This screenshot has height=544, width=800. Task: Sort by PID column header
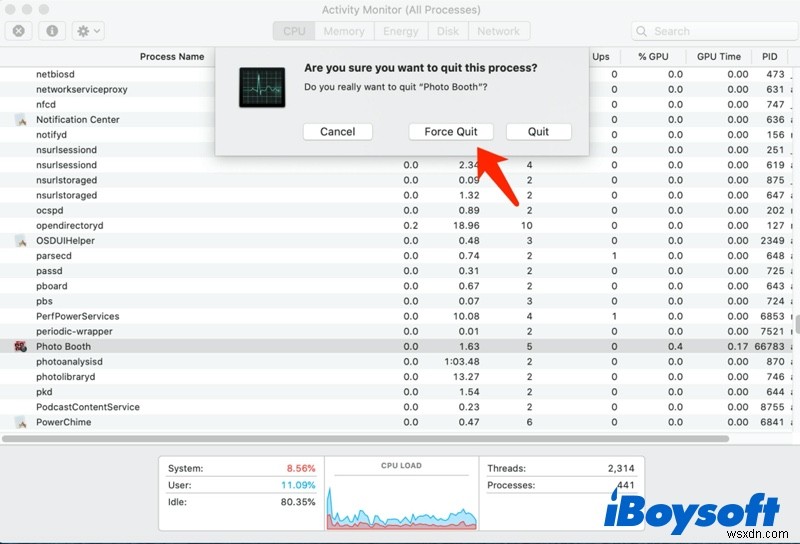coord(769,57)
